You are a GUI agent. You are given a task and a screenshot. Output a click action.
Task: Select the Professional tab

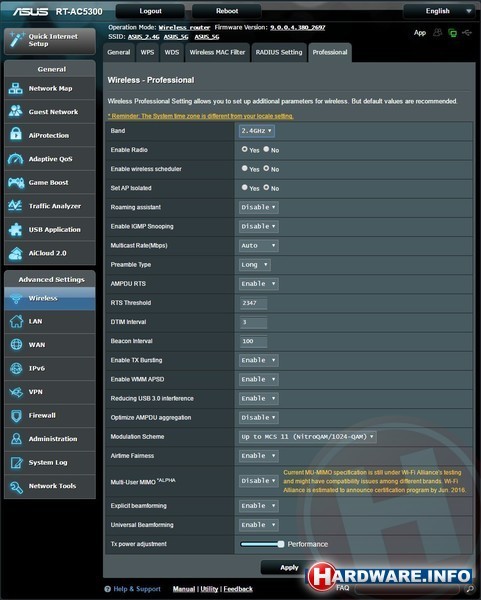click(x=330, y=52)
